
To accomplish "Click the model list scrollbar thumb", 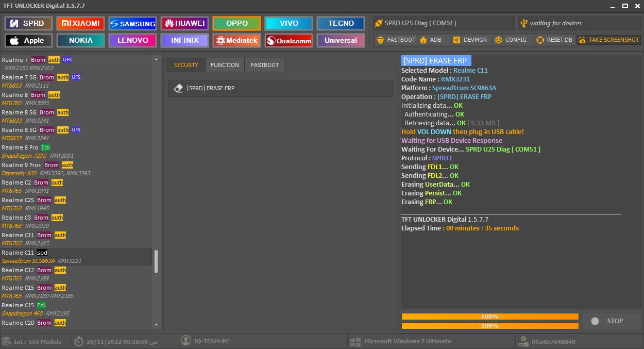I will [156, 262].
